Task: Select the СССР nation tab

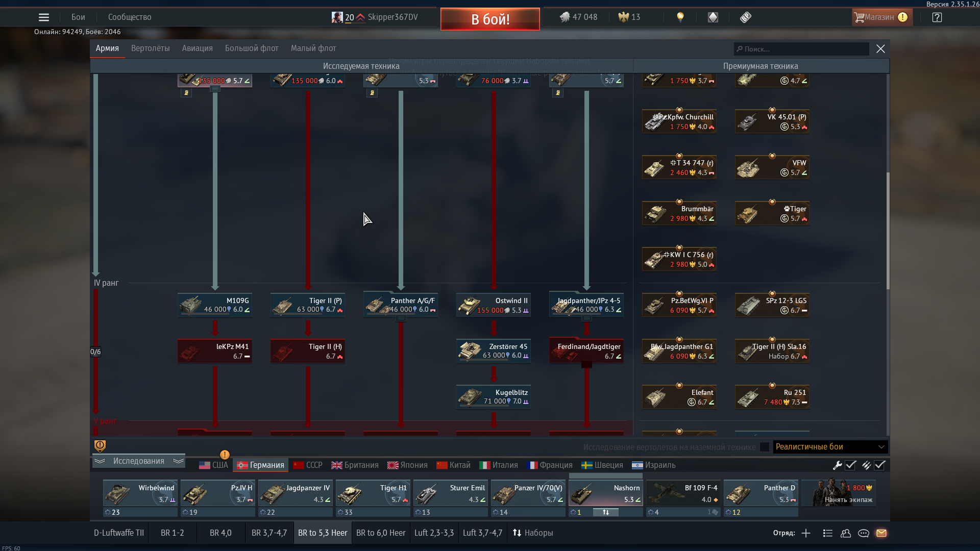Action: coord(308,465)
